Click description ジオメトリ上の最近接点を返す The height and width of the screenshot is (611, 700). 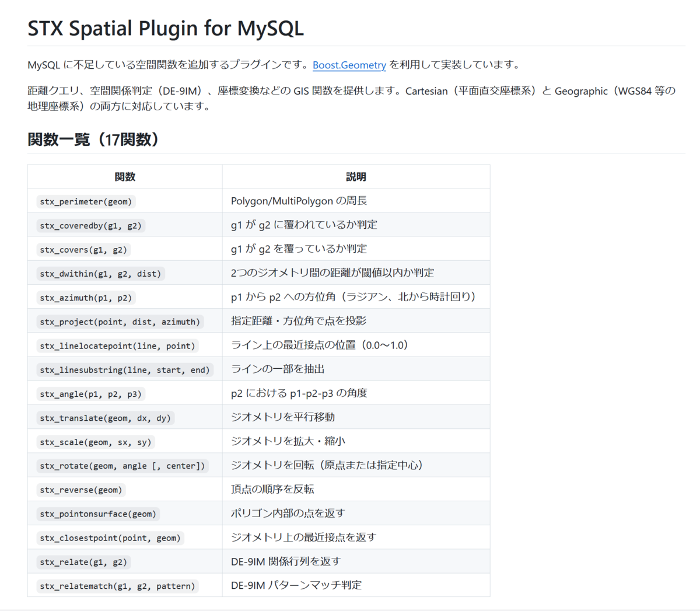(304, 537)
